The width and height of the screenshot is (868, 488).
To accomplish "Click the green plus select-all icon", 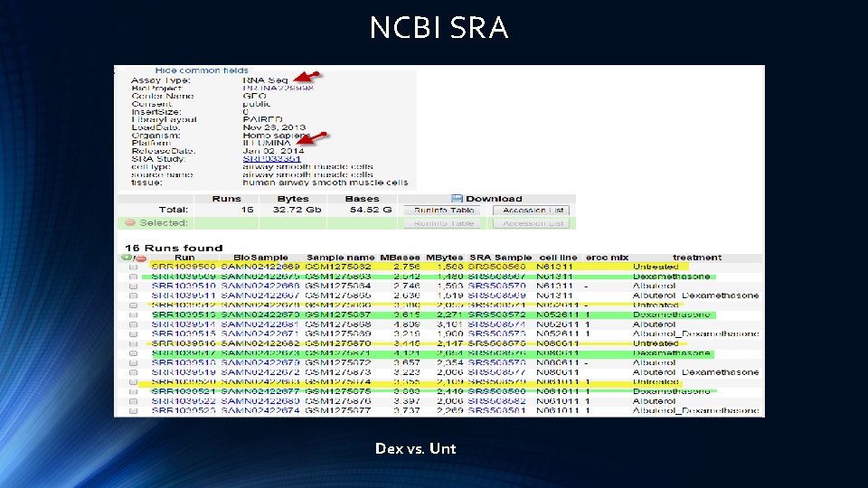I will [x=126, y=258].
